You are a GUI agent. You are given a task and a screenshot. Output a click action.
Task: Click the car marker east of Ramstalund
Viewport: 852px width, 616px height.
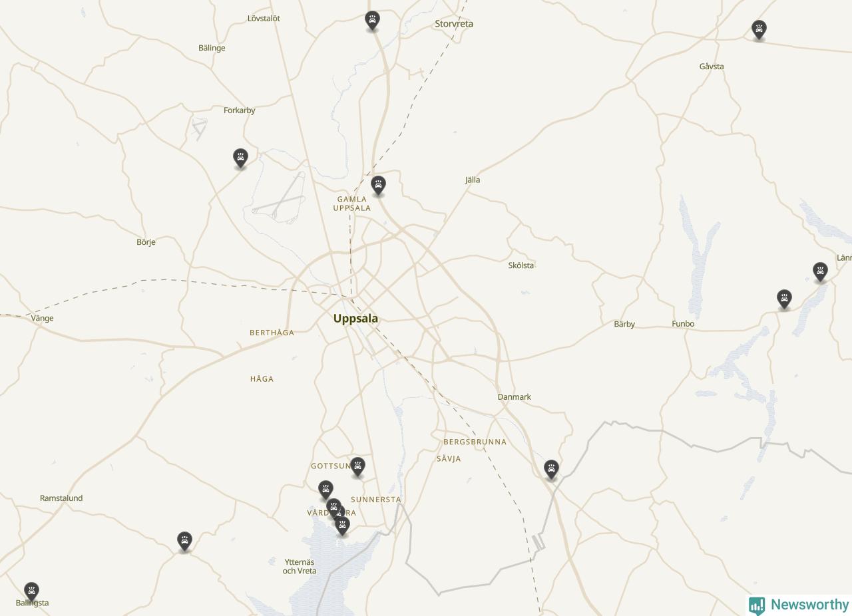(184, 541)
